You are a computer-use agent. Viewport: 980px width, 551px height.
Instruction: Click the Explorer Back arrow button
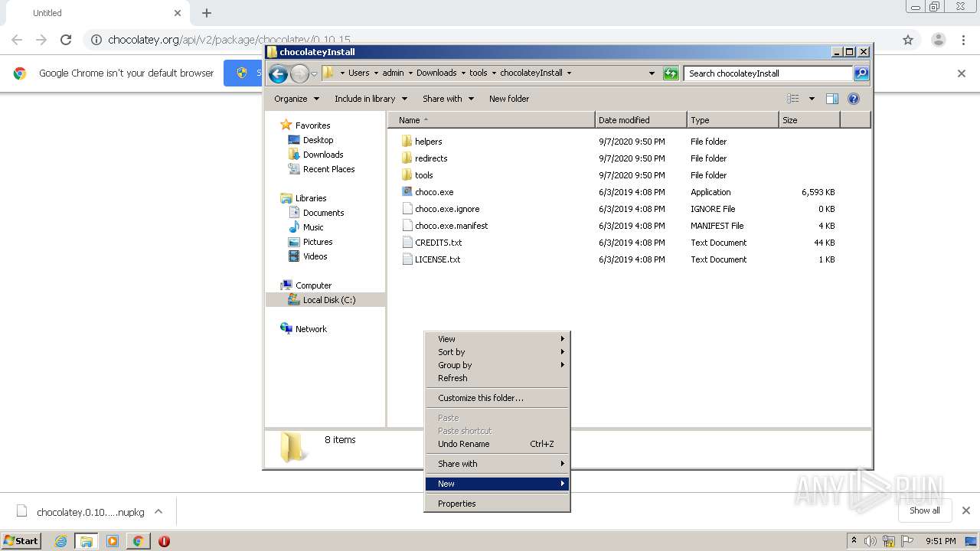click(278, 73)
